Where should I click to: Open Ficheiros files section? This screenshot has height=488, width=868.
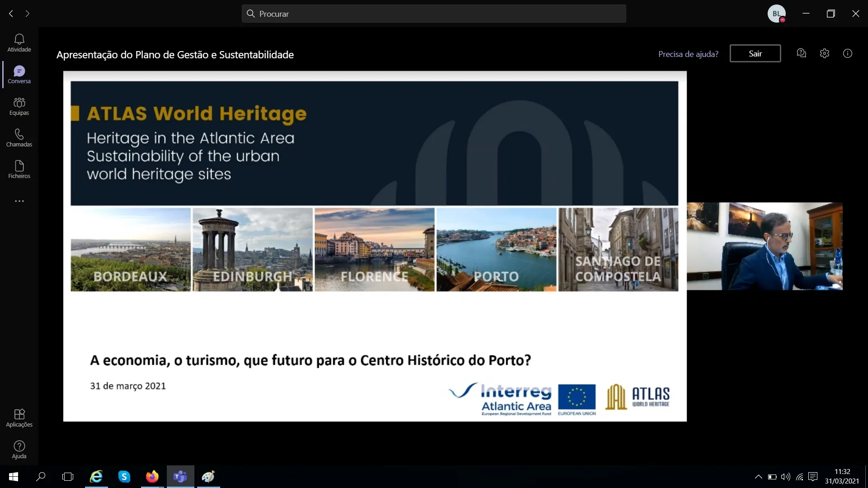[x=19, y=169]
